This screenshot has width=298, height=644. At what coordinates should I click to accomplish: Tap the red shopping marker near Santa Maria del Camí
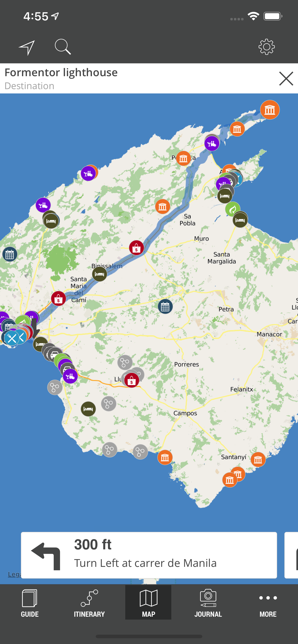click(58, 299)
